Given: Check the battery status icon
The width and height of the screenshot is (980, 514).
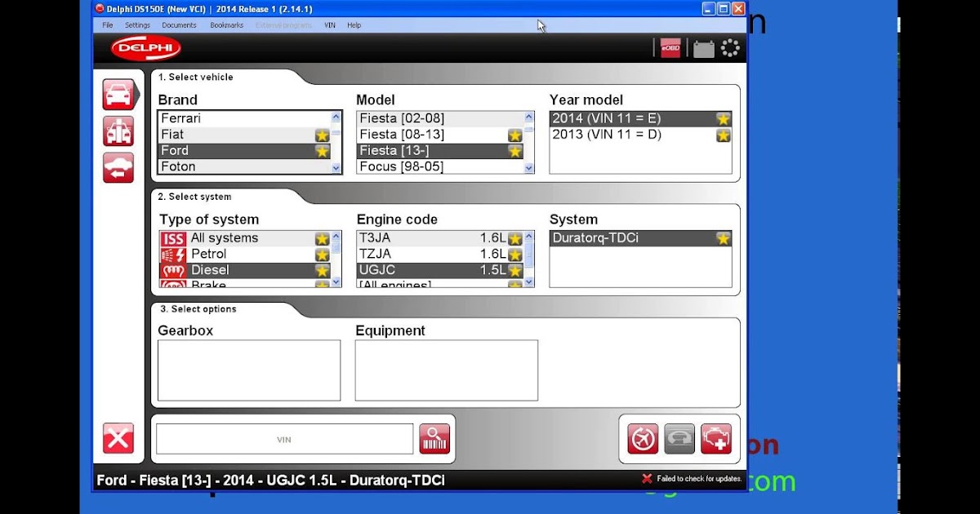Looking at the screenshot, I should (704, 49).
